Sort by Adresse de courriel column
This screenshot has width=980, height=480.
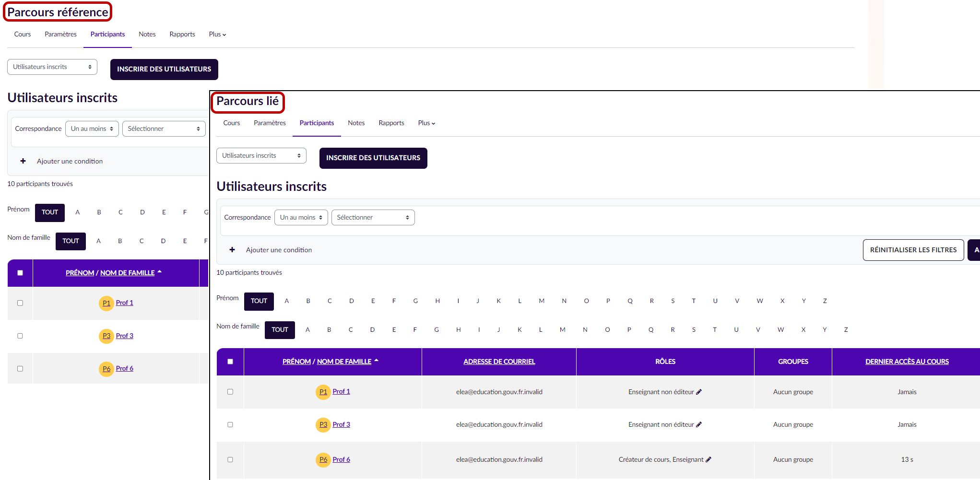pos(499,362)
